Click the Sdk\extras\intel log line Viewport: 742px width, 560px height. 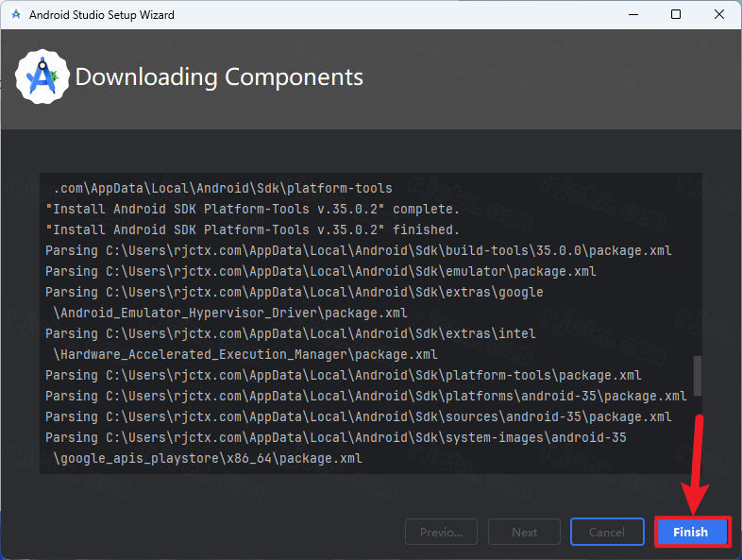pos(290,333)
